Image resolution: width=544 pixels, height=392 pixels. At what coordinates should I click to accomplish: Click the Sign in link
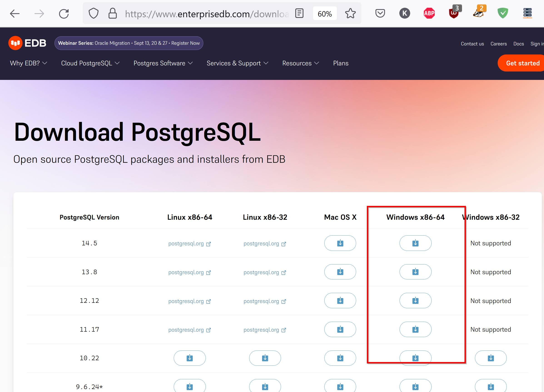click(x=537, y=44)
